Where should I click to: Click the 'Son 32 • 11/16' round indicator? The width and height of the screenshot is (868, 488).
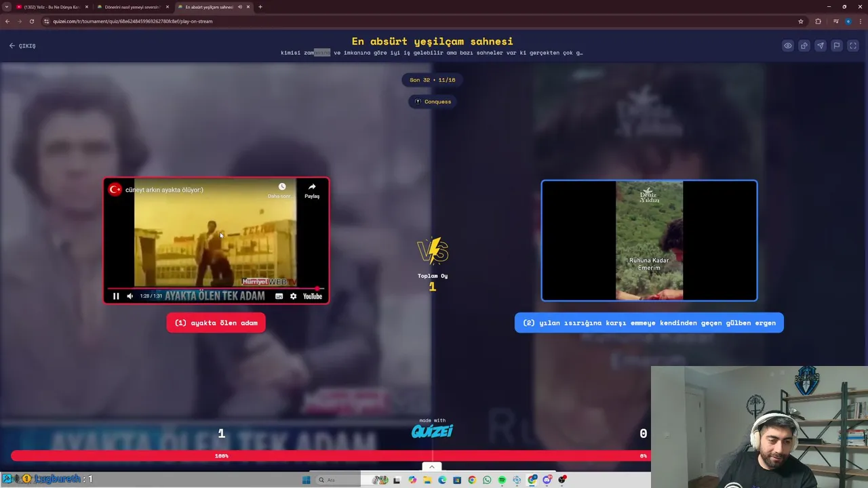pos(433,80)
